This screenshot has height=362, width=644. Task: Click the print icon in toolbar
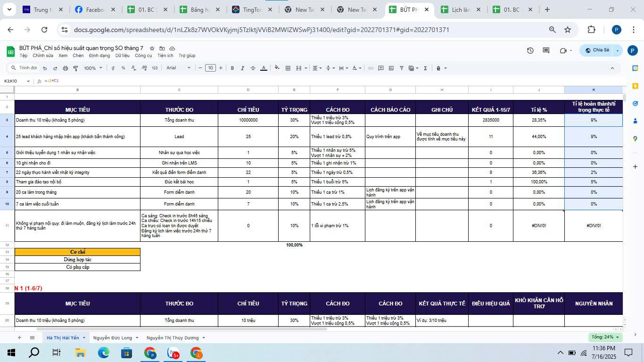[x=65, y=68]
